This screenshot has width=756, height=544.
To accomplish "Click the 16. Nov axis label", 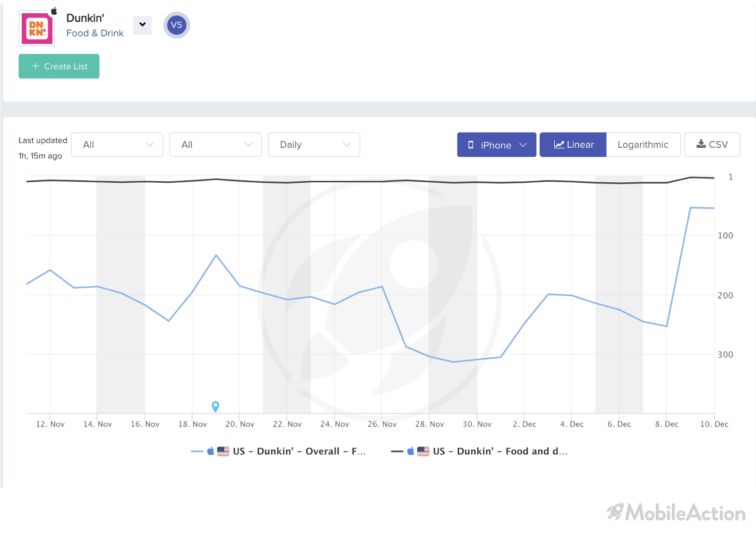I will pos(145,424).
